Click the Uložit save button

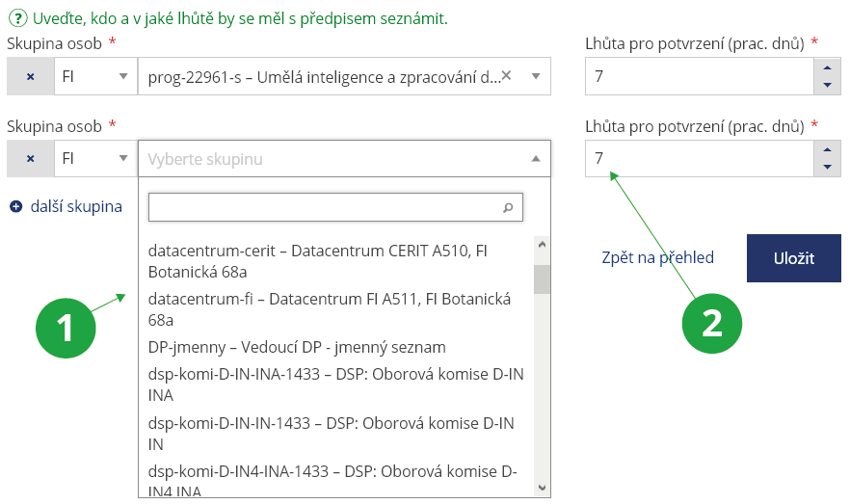coord(793,258)
